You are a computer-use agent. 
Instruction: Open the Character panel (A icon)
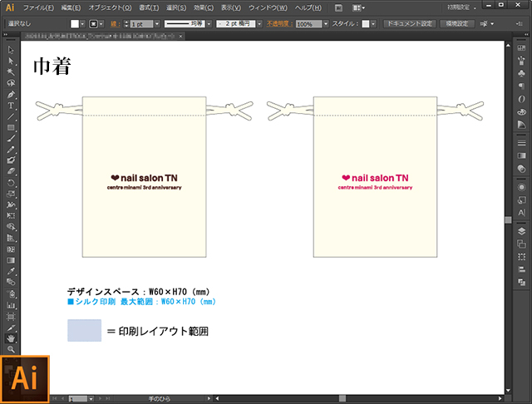[x=521, y=213]
